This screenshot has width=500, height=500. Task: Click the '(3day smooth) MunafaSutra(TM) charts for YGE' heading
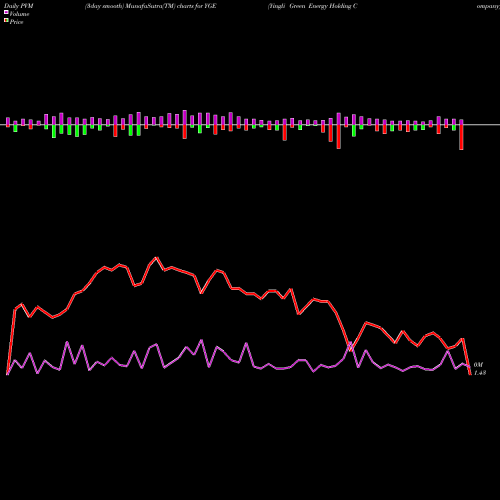coord(151,6)
